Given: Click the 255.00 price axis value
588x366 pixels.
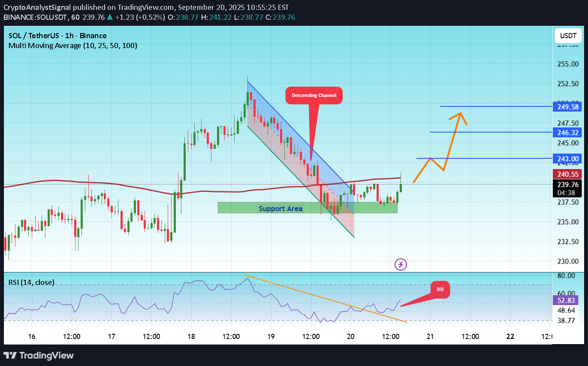Looking at the screenshot, I should [x=568, y=64].
